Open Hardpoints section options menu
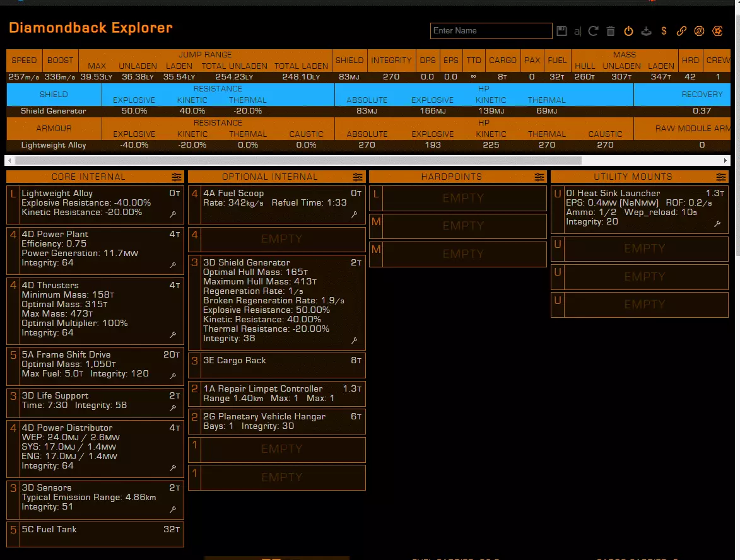740x560 pixels. [539, 177]
